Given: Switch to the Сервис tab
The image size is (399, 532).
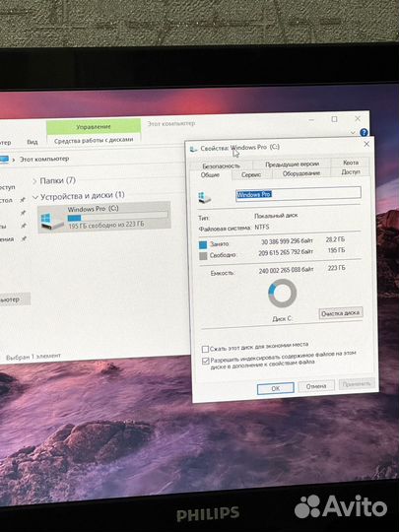Looking at the screenshot, I should [x=251, y=174].
